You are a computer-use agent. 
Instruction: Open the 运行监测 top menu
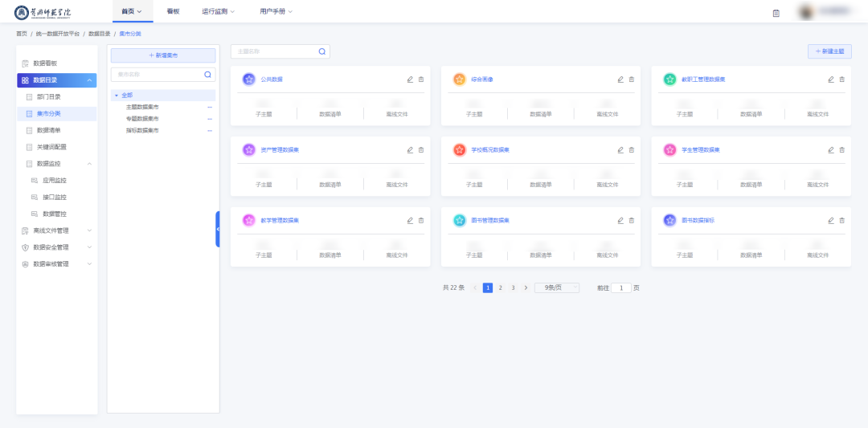218,11
